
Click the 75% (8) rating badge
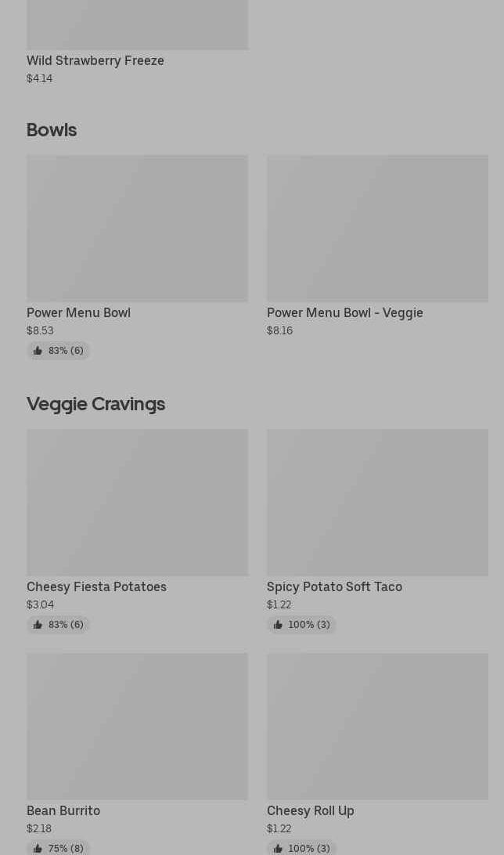[59, 848]
